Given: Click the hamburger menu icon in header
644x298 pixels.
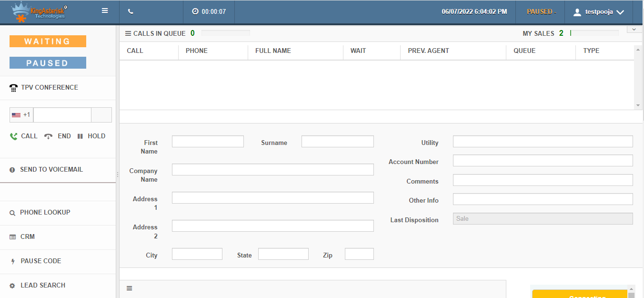Looking at the screenshot, I should click(105, 11).
